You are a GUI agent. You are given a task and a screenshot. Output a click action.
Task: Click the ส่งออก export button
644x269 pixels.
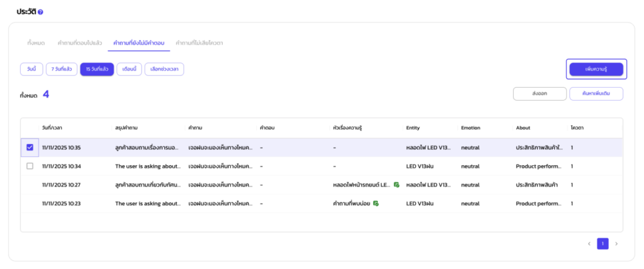click(x=539, y=94)
